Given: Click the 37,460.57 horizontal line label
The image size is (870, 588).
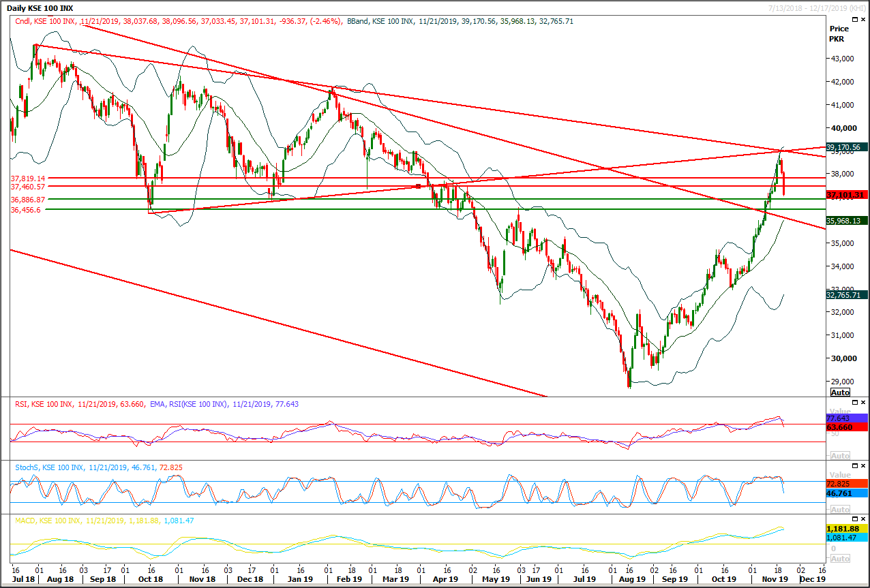Looking at the screenshot, I should pyautogui.click(x=28, y=187).
